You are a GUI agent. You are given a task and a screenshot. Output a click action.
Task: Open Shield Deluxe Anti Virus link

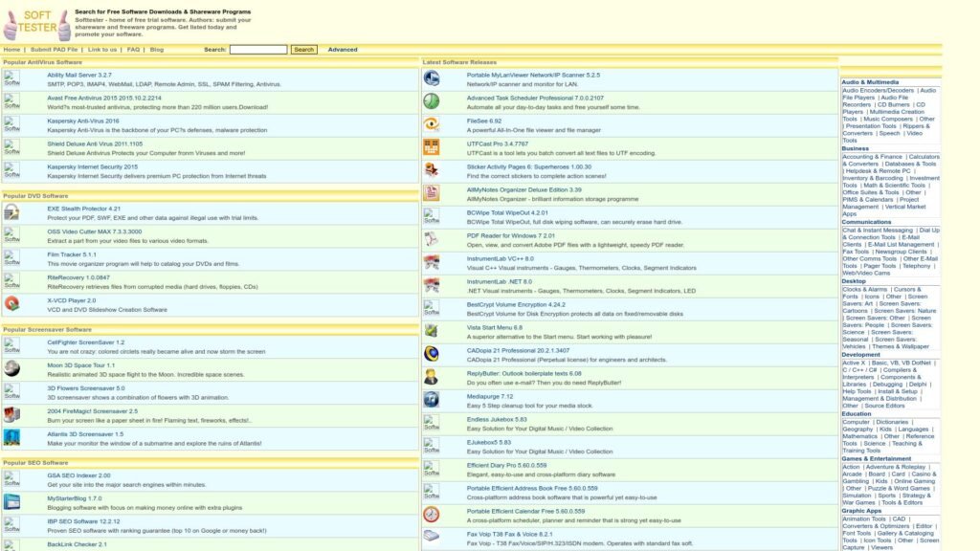[95, 143]
